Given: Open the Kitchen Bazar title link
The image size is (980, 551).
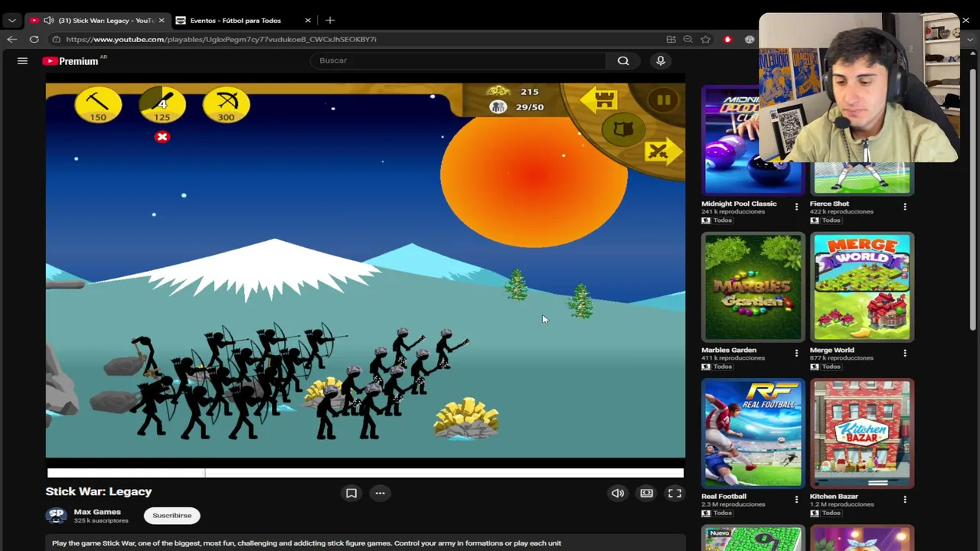Looking at the screenshot, I should coord(834,496).
